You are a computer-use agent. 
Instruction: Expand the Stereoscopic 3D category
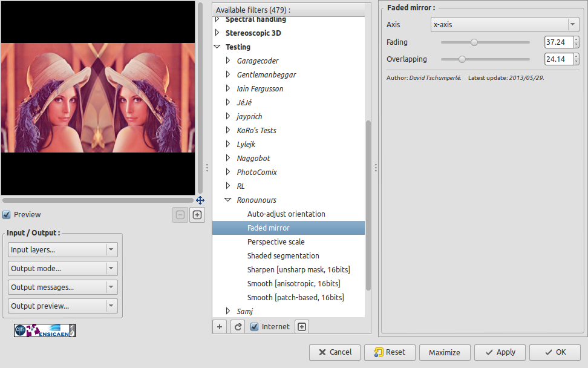217,33
